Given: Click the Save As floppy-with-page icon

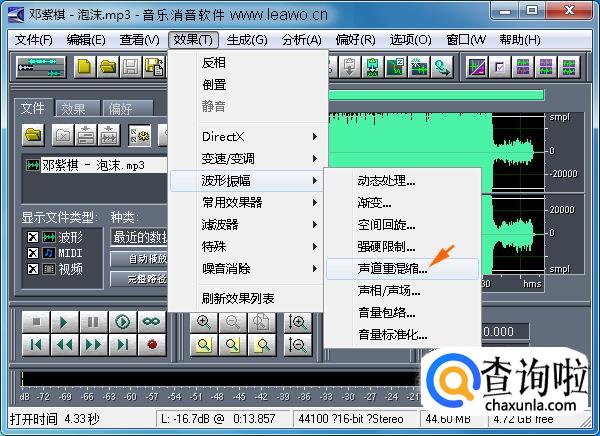Looking at the screenshot, I should tap(154, 67).
